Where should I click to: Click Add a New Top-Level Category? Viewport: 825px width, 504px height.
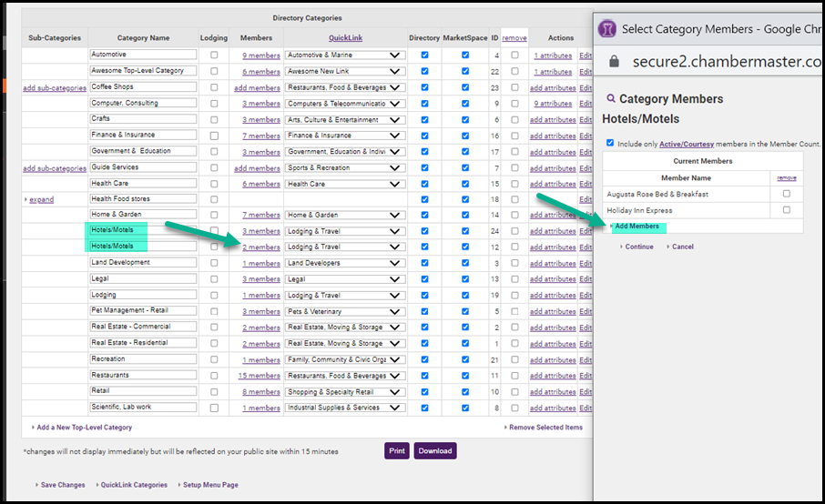(x=84, y=427)
